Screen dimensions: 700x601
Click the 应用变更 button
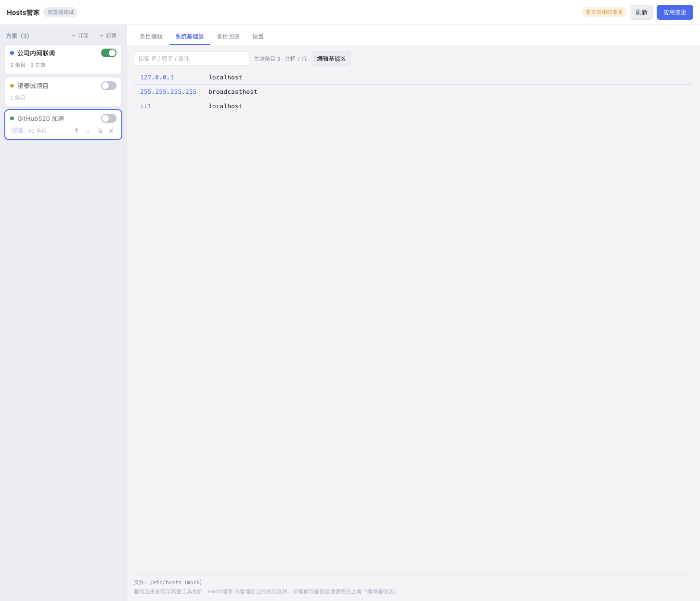click(675, 13)
